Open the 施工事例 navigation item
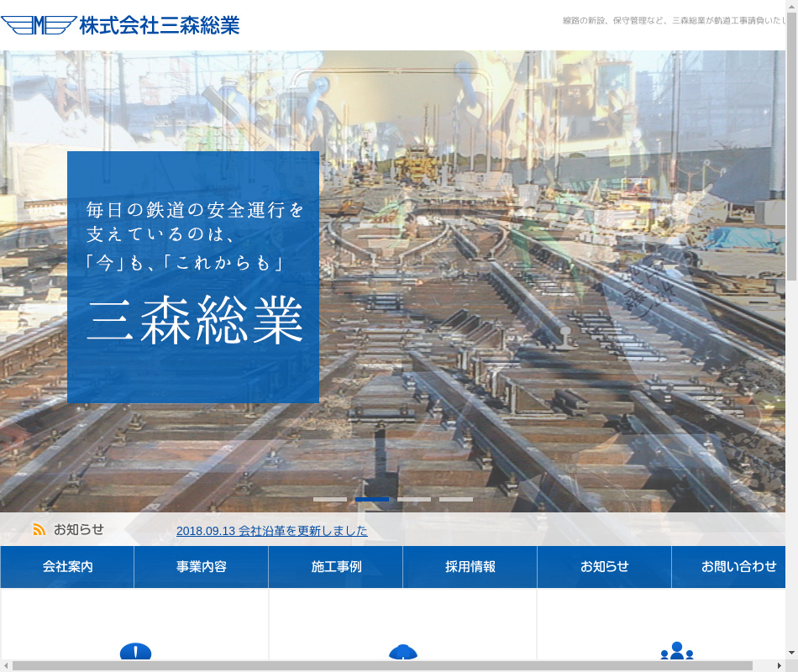 tap(336, 567)
